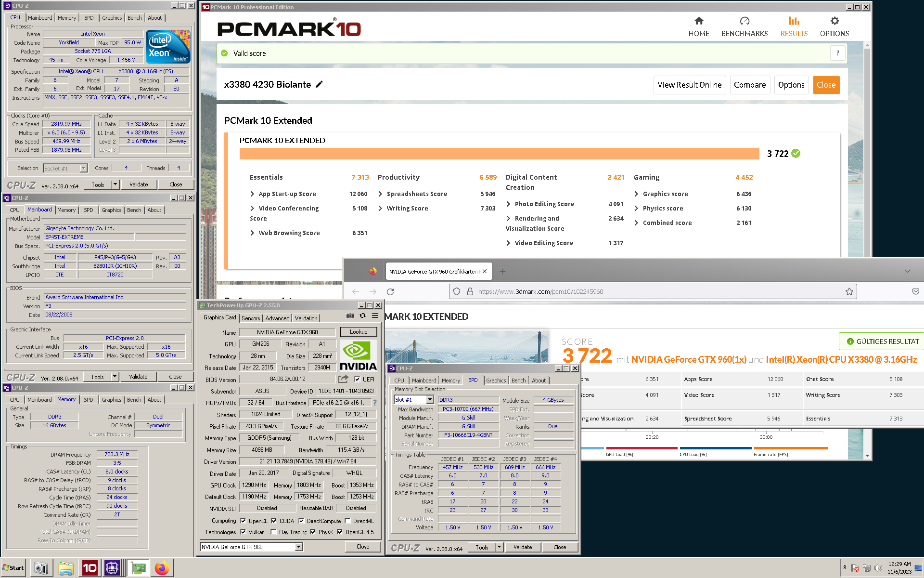Expand Spreadsheets Score details
Screen dimensions: 924x578
(380, 194)
